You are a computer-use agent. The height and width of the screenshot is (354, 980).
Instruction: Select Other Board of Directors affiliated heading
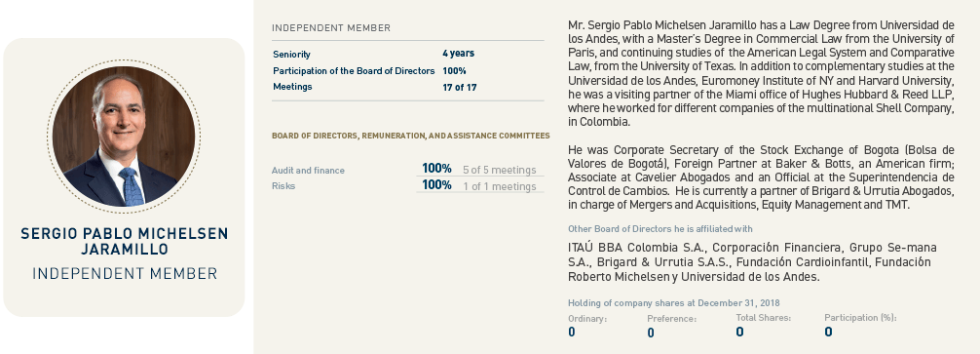(660, 229)
